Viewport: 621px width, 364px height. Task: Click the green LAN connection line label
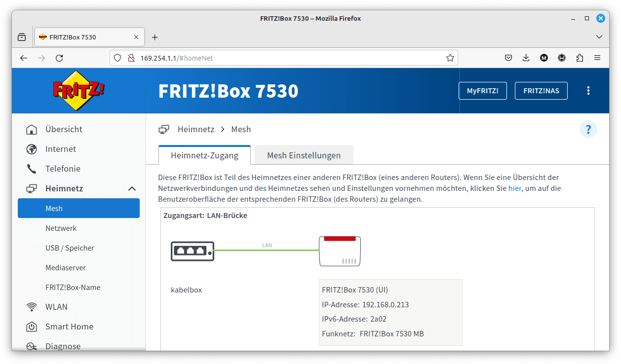[x=267, y=245]
